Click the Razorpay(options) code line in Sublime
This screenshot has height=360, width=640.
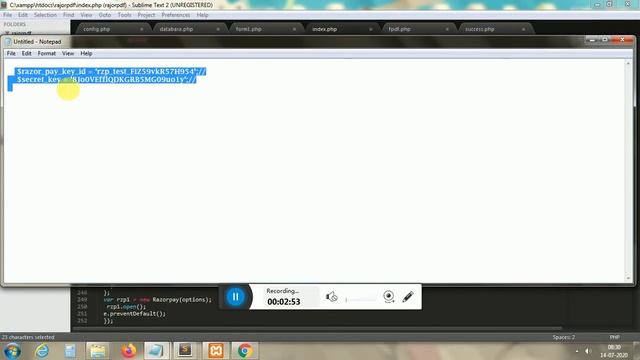point(158,300)
